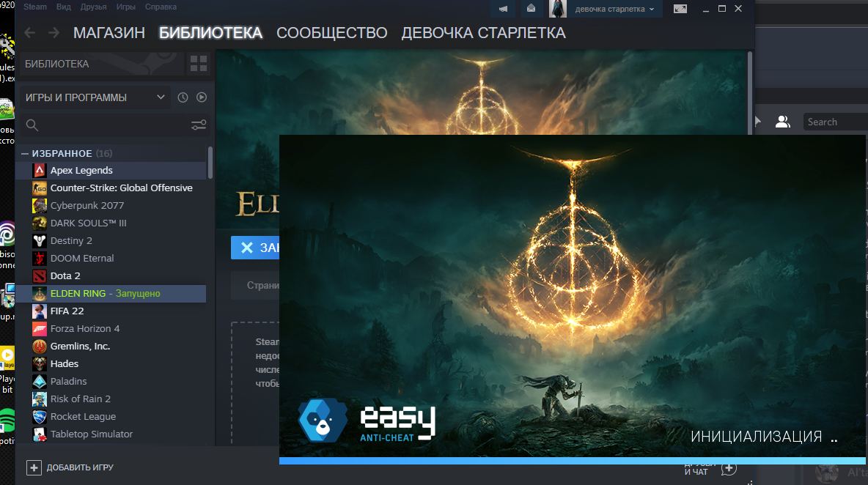Image resolution: width=868 pixels, height=485 pixels.
Task: Open advanced filter settings icon
Action: [x=198, y=125]
